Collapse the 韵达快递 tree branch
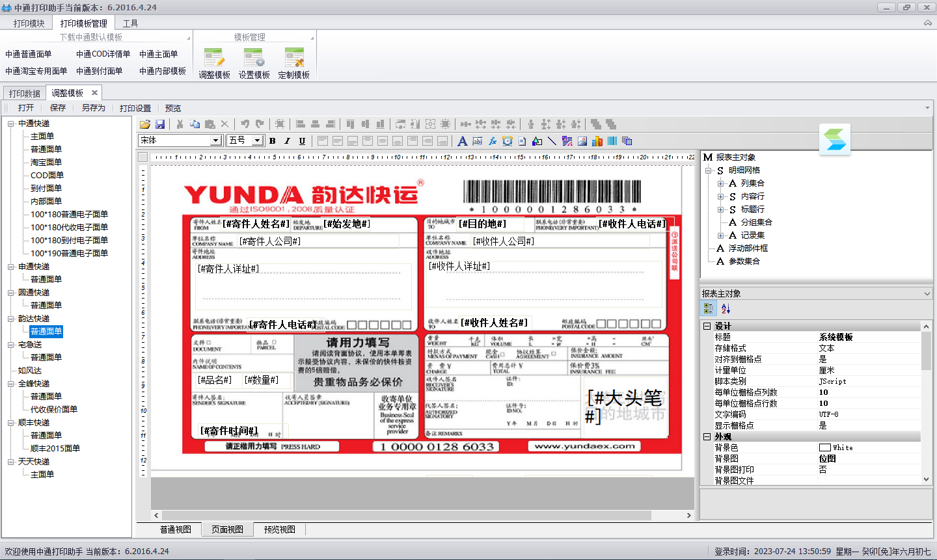The width and height of the screenshot is (937, 560). coord(11,319)
